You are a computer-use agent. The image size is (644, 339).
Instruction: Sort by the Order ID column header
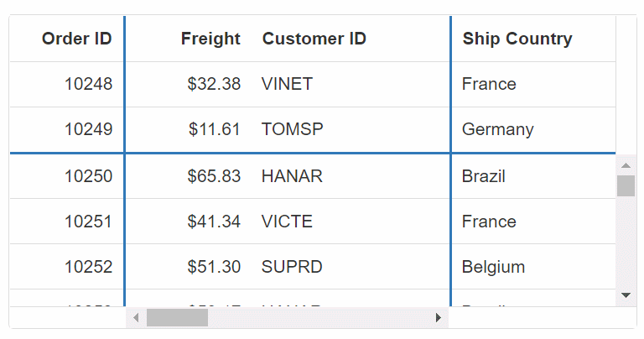pos(76,39)
